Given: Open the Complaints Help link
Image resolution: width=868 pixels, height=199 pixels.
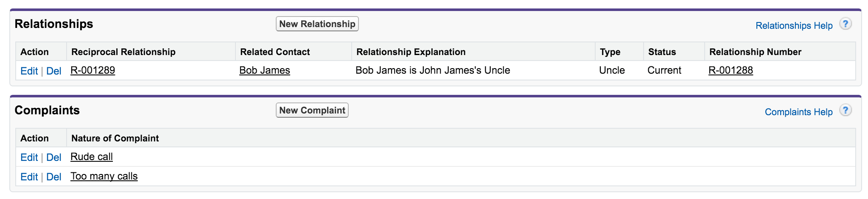Looking at the screenshot, I should (798, 112).
